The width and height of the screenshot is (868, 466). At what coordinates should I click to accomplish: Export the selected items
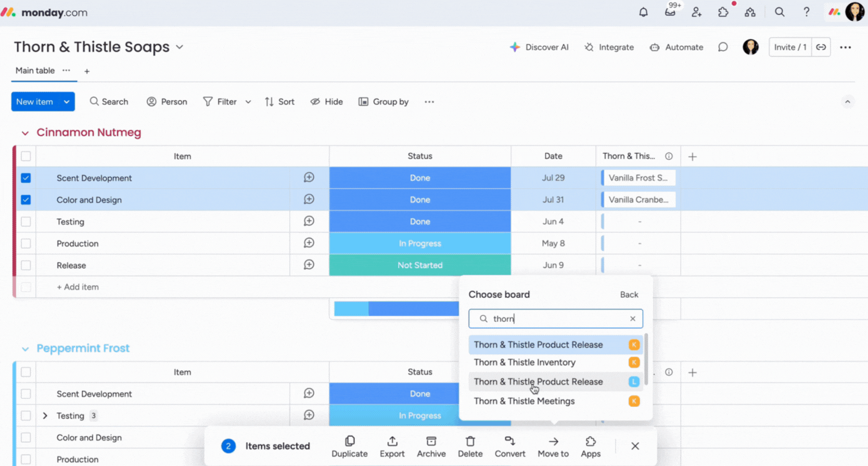click(392, 447)
